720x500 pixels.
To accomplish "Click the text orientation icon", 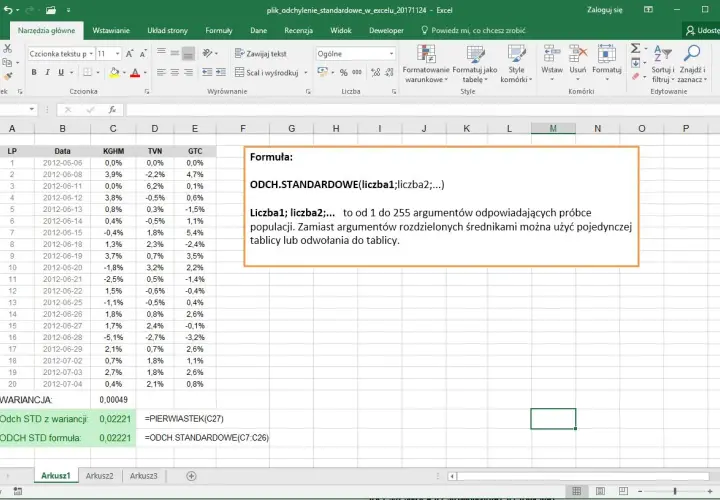I will (208, 53).
